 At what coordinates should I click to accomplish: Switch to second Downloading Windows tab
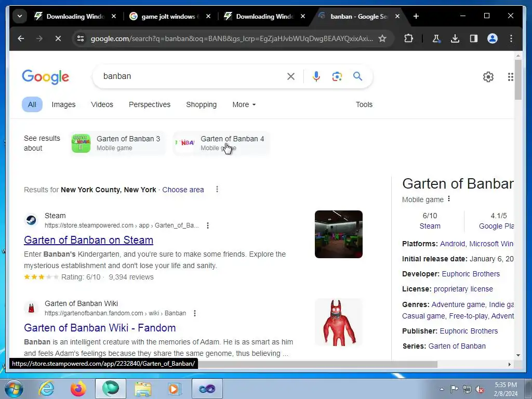pyautogui.click(x=265, y=16)
